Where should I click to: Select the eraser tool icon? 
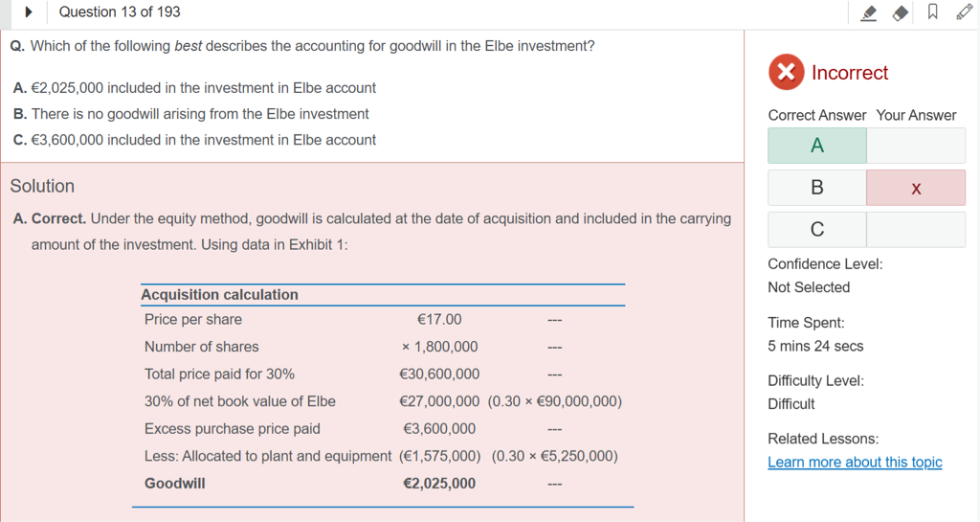[901, 12]
